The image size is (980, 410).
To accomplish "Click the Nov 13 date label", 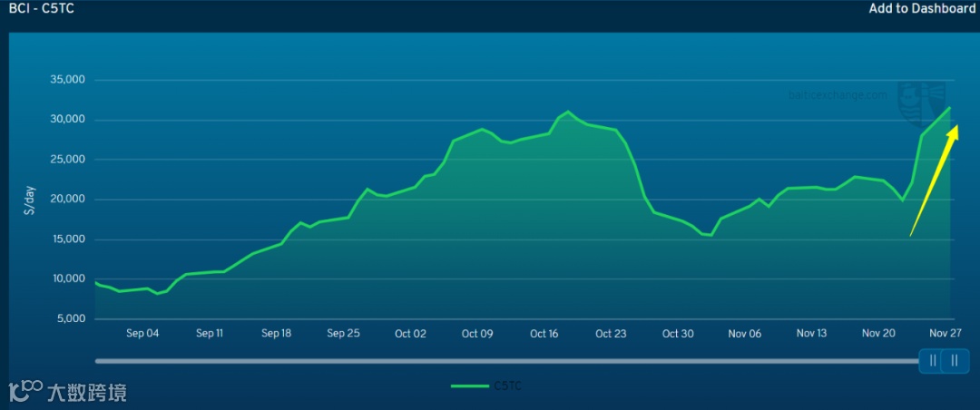I will (x=811, y=334).
